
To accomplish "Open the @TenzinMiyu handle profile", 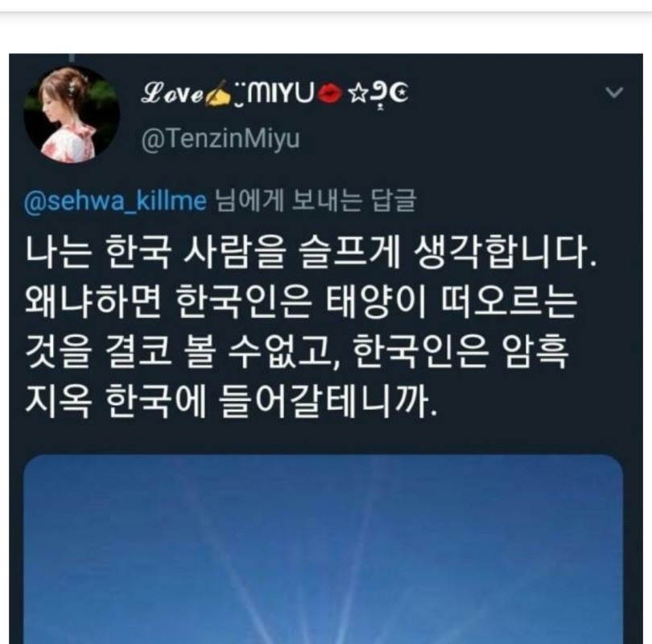I will pos(221,138).
